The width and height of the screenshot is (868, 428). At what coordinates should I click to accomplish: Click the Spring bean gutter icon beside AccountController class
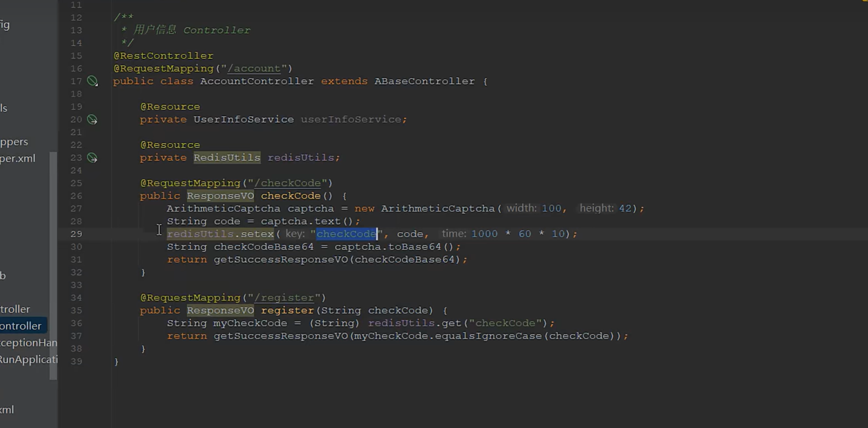[x=92, y=81]
